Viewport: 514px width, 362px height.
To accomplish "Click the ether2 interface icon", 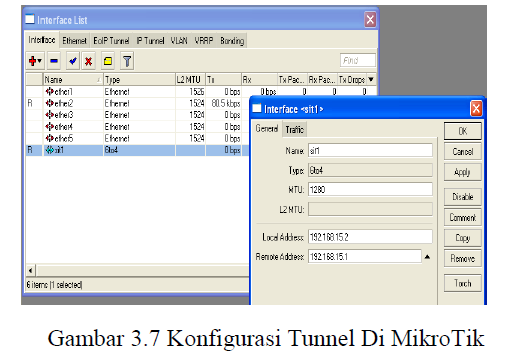I will [50, 103].
